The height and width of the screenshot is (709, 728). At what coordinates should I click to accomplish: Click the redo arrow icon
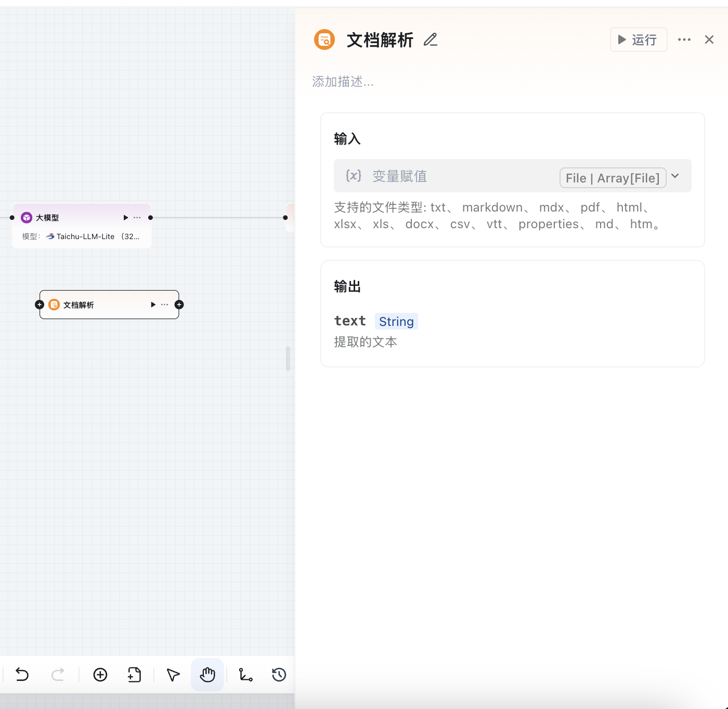click(58, 674)
